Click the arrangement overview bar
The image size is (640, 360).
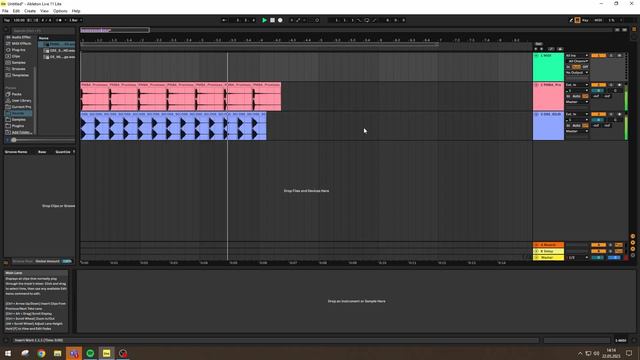(x=347, y=30)
